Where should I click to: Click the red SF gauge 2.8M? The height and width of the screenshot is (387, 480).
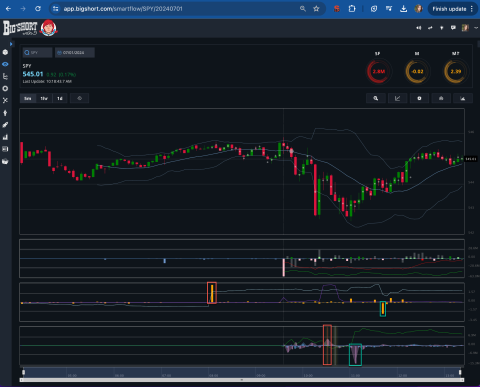pos(378,71)
